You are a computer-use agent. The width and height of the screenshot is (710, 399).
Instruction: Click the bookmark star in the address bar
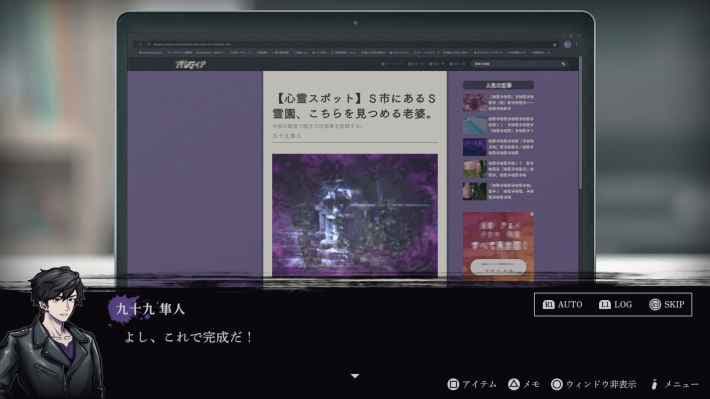tap(555, 45)
